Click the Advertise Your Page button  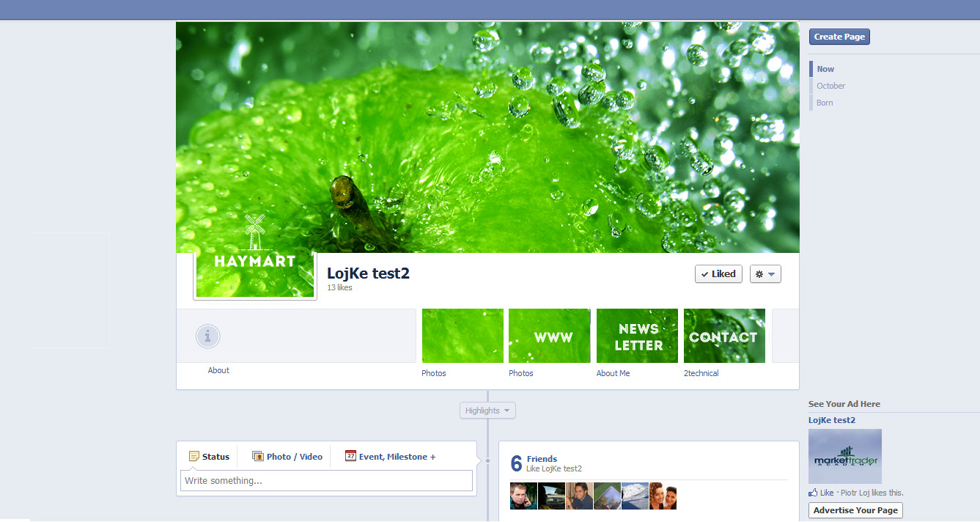click(855, 510)
